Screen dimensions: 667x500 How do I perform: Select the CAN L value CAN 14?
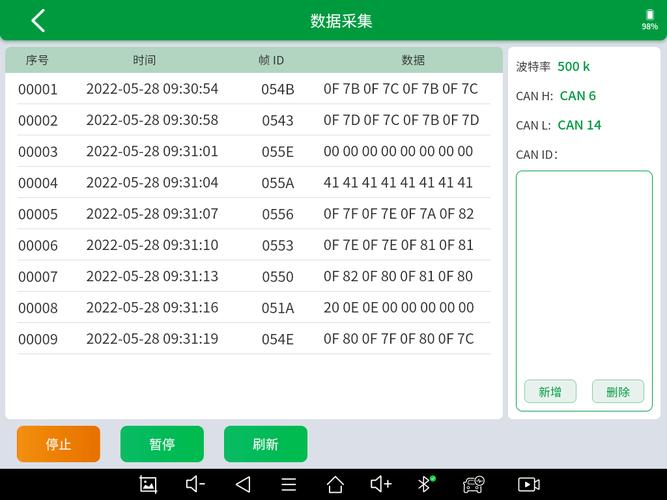click(x=579, y=125)
